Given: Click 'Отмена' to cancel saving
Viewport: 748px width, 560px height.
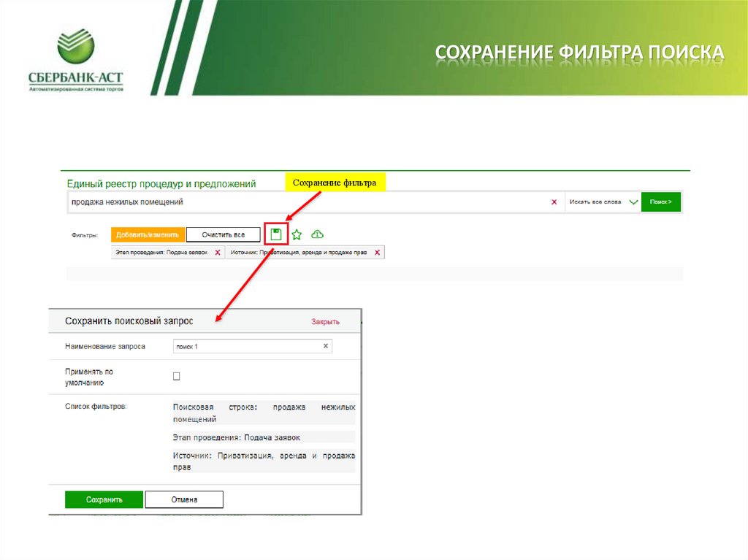Looking at the screenshot, I should [x=184, y=499].
